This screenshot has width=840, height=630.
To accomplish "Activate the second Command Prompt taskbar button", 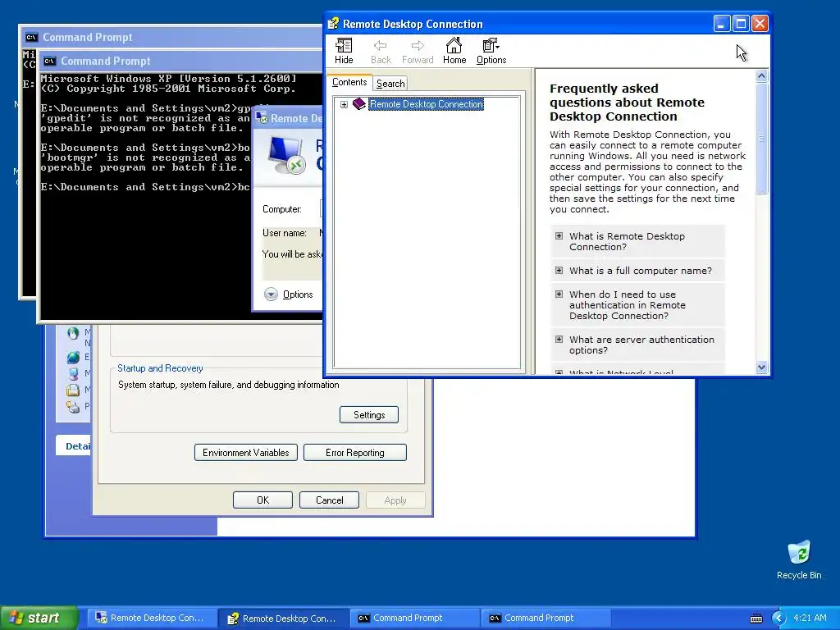I will pos(546,618).
